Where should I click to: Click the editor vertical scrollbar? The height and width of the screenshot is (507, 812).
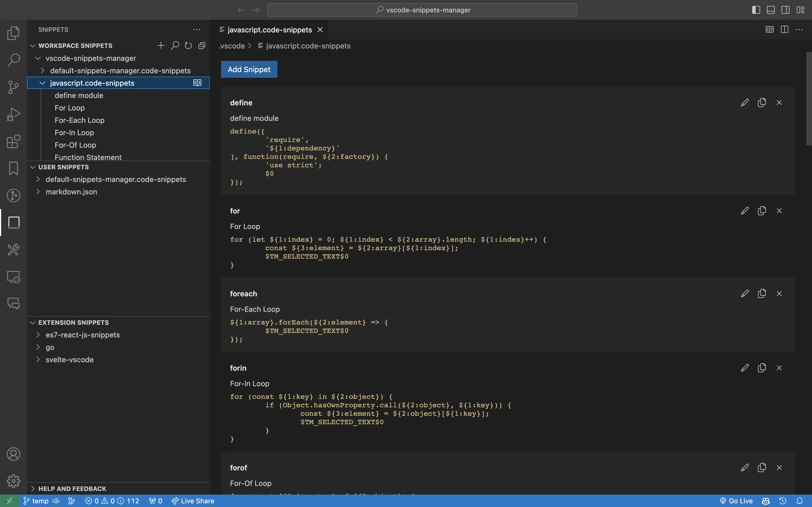pos(809,98)
